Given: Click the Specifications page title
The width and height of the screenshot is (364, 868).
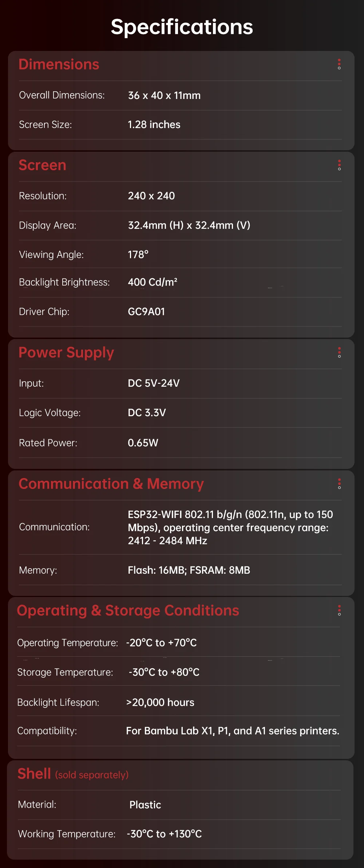Looking at the screenshot, I should point(182,27).
